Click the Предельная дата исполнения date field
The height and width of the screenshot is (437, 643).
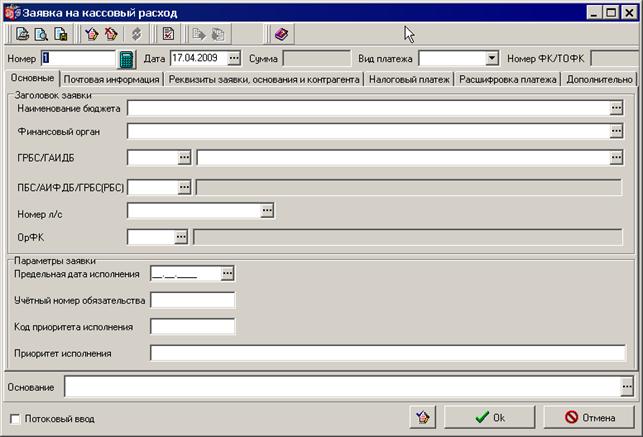click(x=186, y=273)
